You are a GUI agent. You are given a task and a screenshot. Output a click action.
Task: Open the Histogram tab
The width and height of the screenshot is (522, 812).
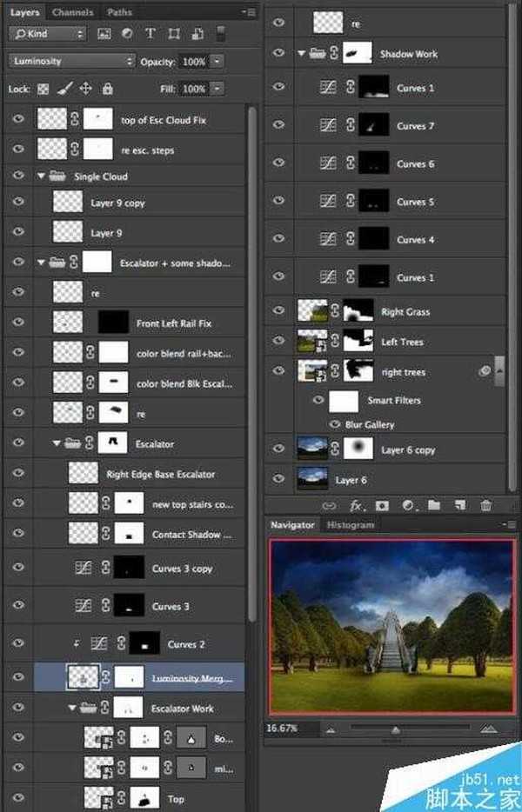350,525
